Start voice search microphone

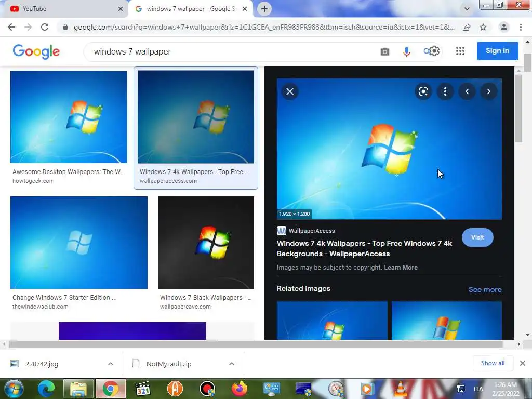point(406,51)
